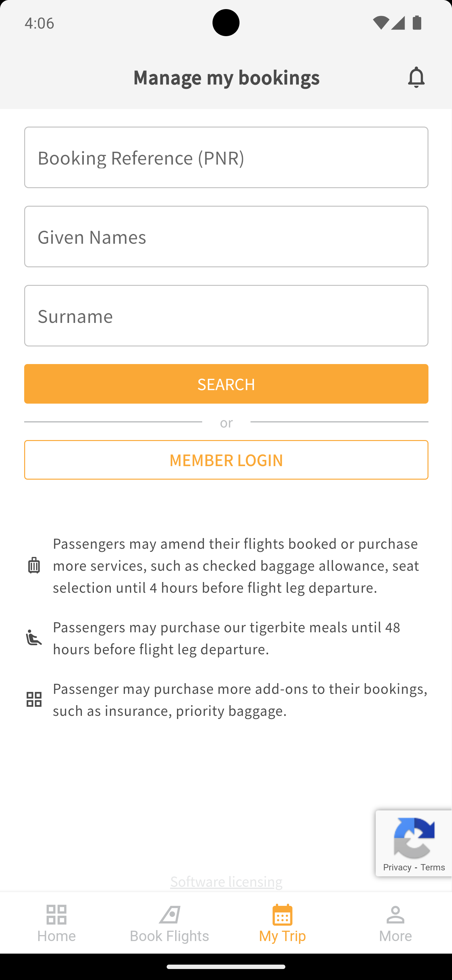Switch to the More tab label
The width and height of the screenshot is (452, 980).
click(395, 936)
